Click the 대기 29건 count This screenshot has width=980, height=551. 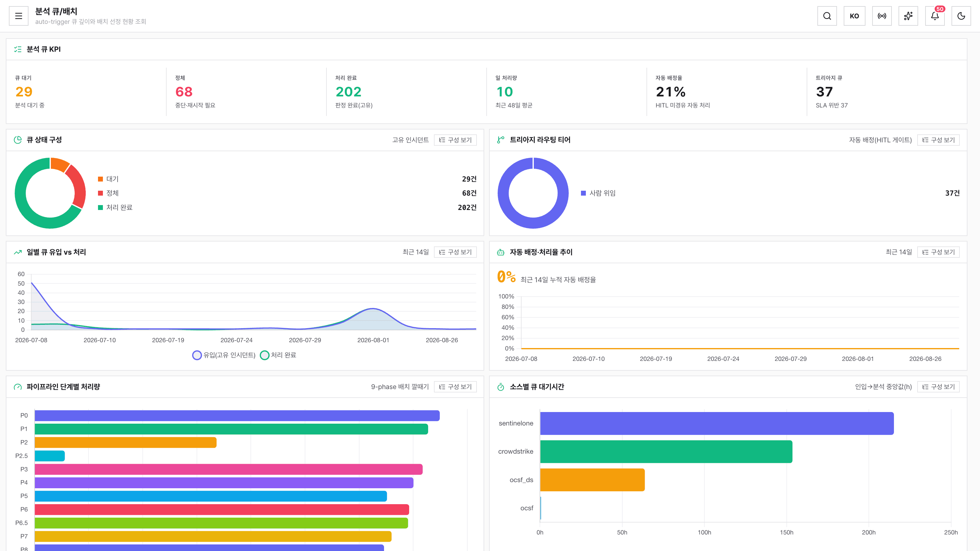tap(469, 179)
